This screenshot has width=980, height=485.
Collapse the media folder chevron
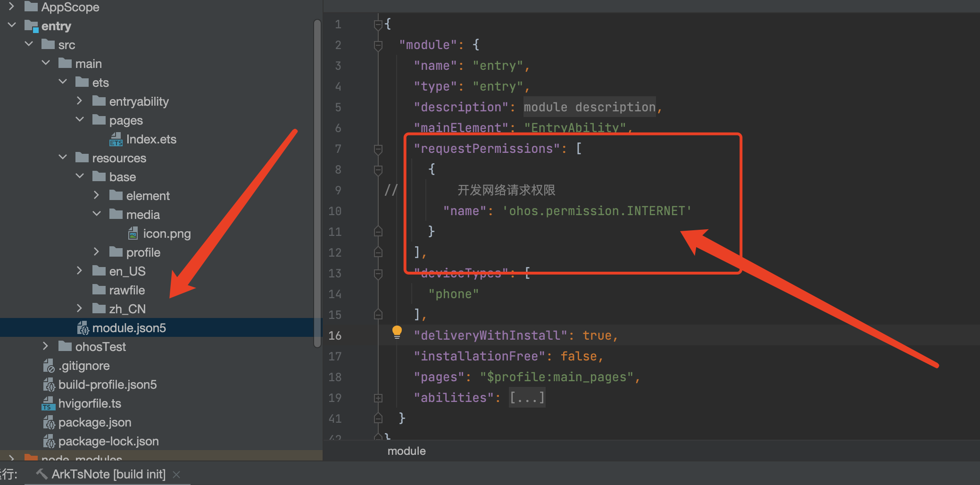point(97,214)
